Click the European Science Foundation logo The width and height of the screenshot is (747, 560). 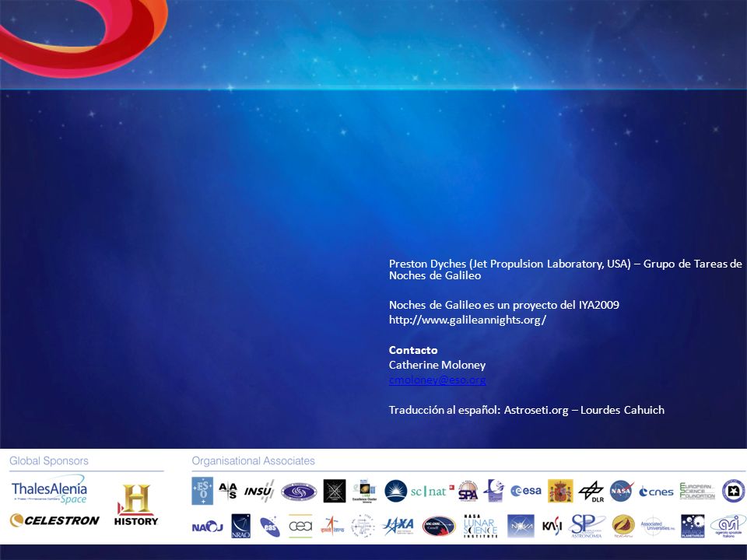pyautogui.click(x=697, y=491)
